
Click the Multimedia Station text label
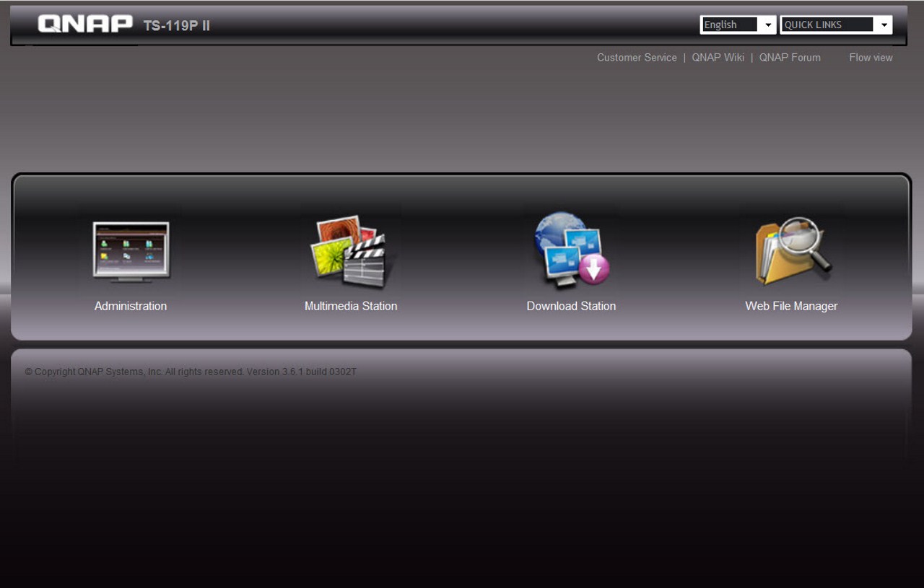pyautogui.click(x=351, y=306)
